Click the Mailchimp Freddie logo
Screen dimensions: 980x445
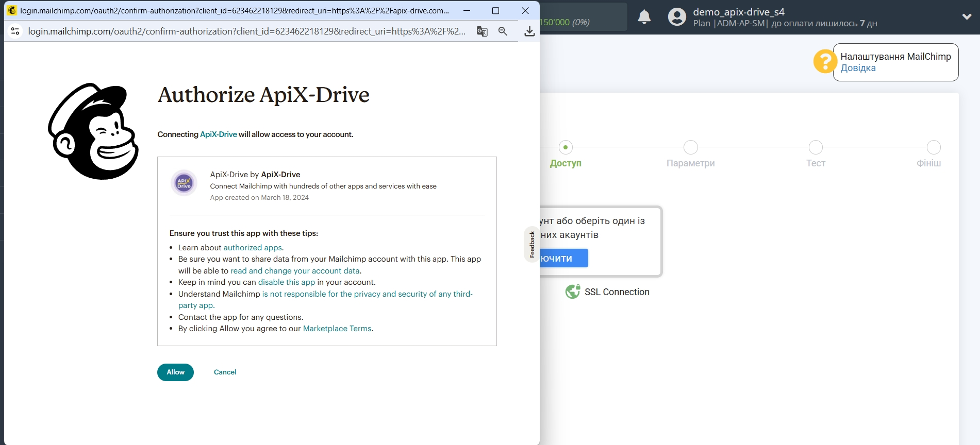pos(93,131)
